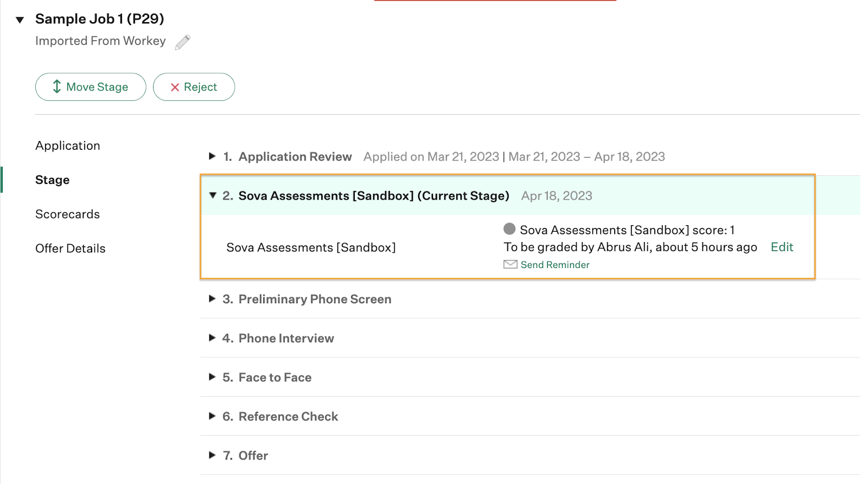Click the Send Reminder link

coord(555,265)
